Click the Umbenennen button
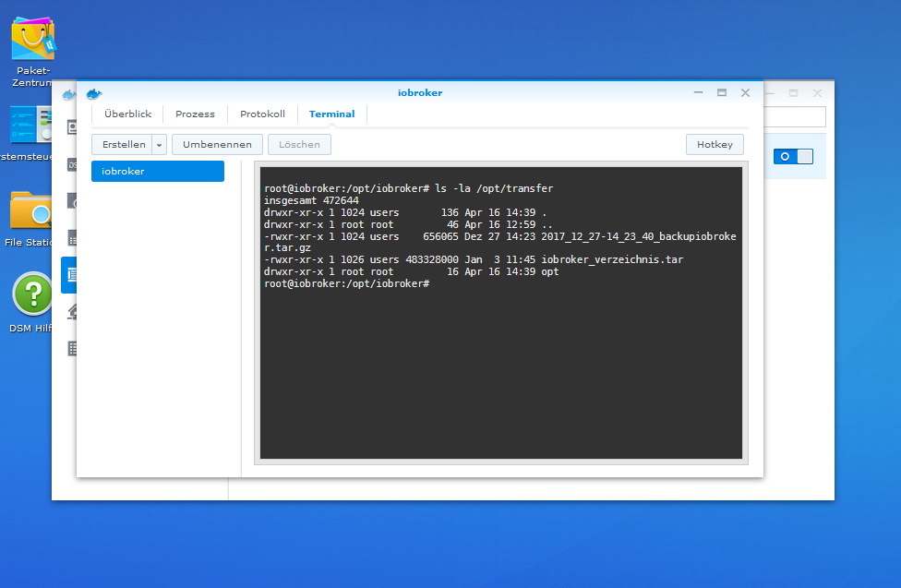Image resolution: width=901 pixels, height=588 pixels. tap(217, 145)
